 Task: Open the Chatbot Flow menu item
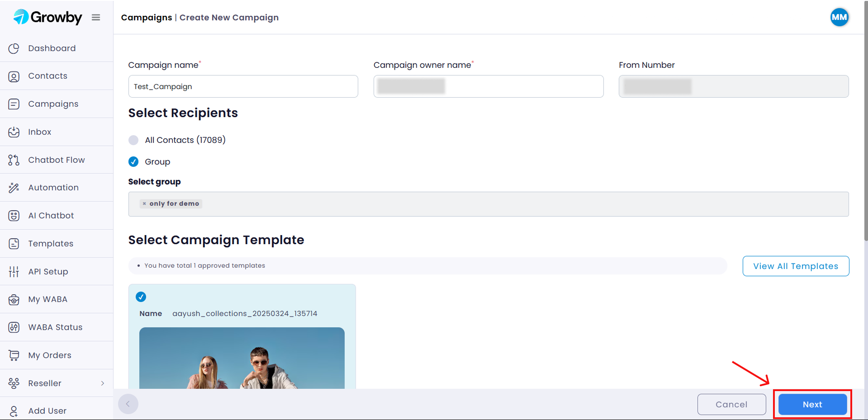click(57, 160)
